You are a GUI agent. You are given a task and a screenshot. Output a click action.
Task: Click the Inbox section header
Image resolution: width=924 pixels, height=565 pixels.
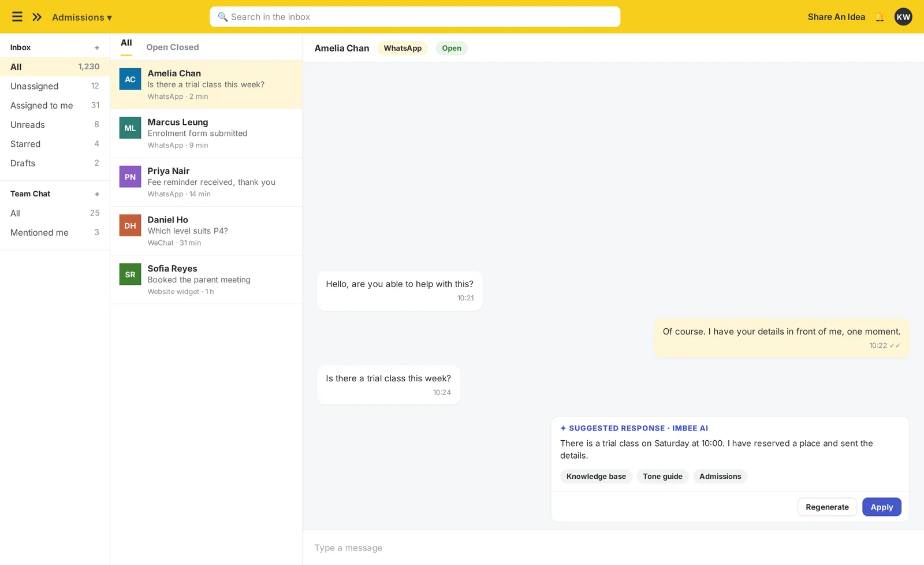(21, 48)
